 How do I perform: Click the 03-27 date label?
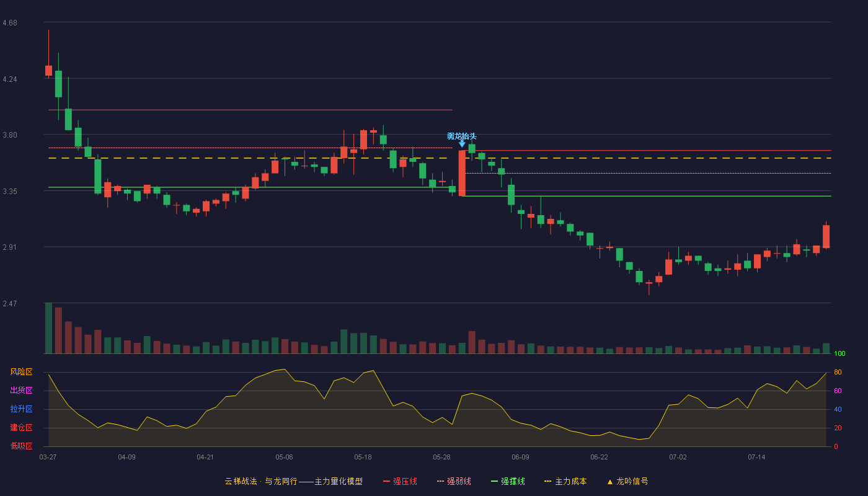coord(48,457)
